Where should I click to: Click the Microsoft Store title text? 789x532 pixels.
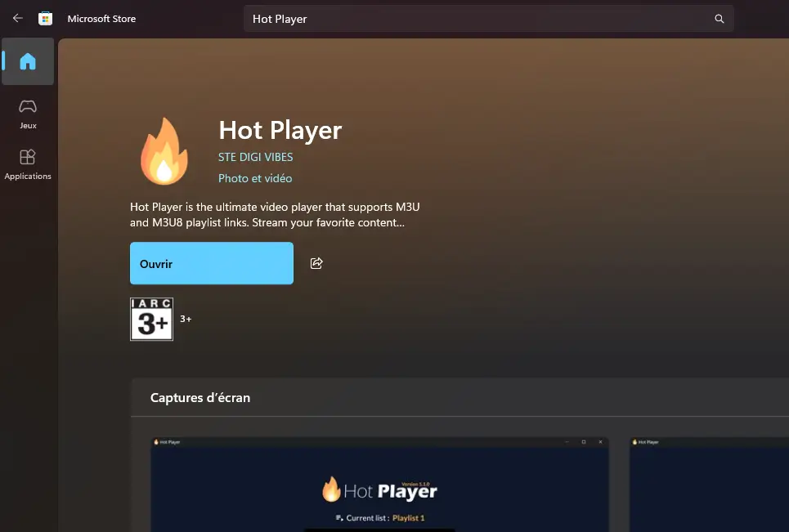(x=101, y=19)
